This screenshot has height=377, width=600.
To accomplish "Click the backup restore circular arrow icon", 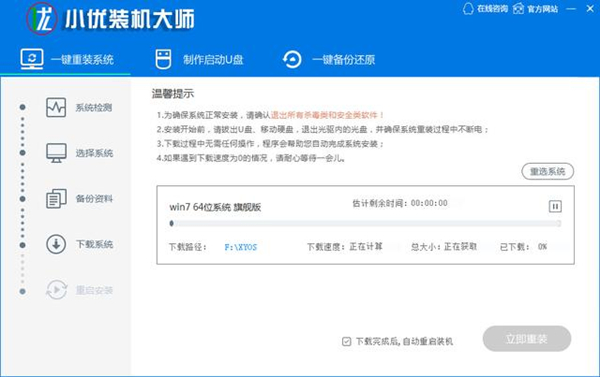I will click(x=292, y=59).
